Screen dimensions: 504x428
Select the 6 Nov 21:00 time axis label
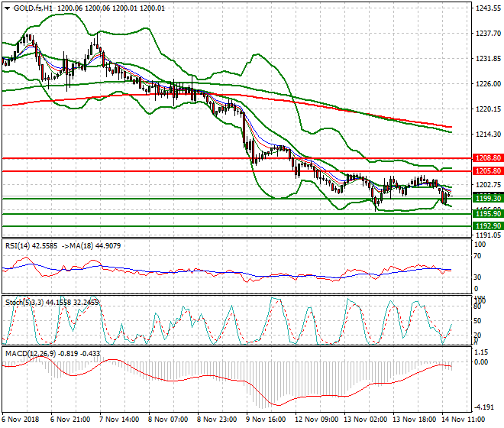[70, 420]
